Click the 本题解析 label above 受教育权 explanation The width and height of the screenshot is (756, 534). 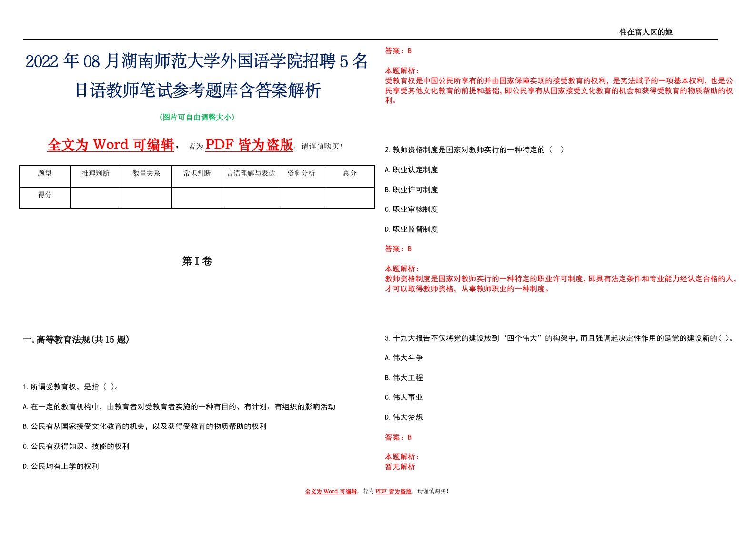pyautogui.click(x=403, y=70)
